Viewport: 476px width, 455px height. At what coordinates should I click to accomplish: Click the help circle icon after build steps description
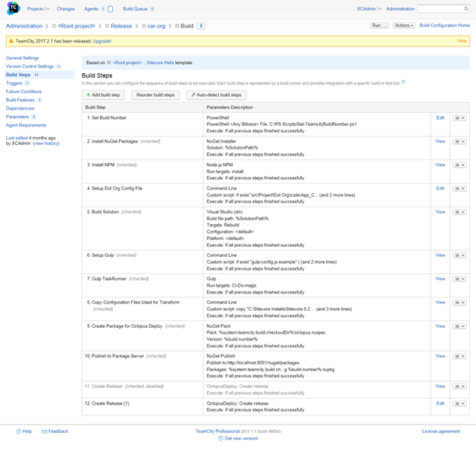(404, 82)
